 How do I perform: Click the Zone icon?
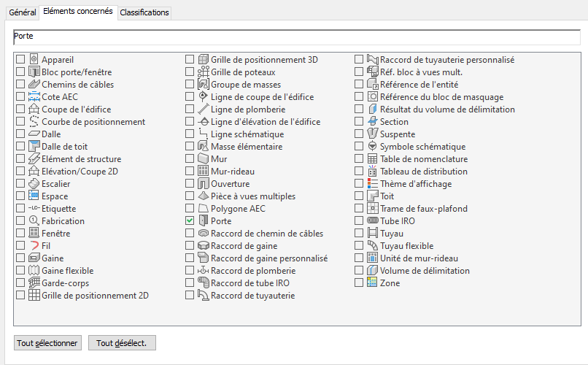372,283
